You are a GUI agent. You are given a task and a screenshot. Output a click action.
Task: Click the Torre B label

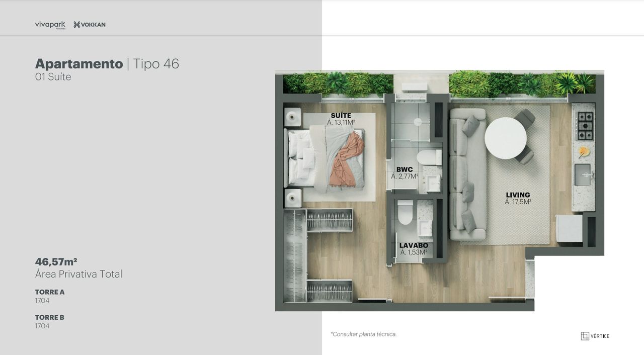tap(49, 317)
